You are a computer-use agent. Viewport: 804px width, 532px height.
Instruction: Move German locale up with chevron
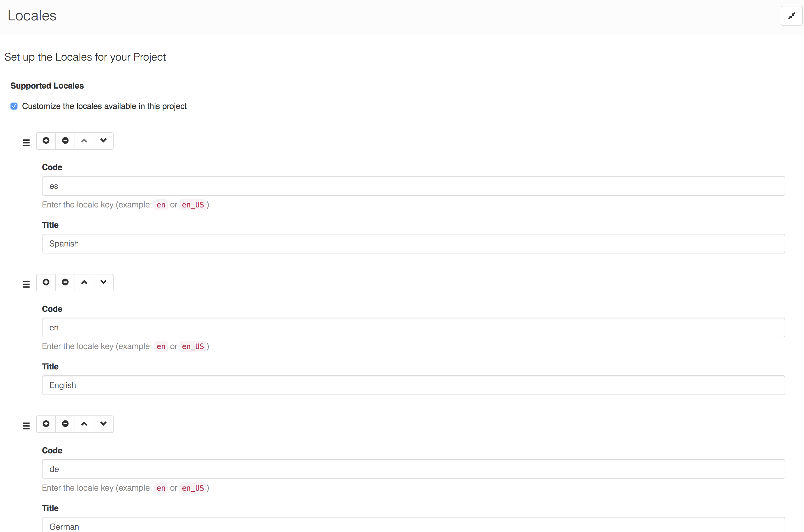click(x=84, y=423)
